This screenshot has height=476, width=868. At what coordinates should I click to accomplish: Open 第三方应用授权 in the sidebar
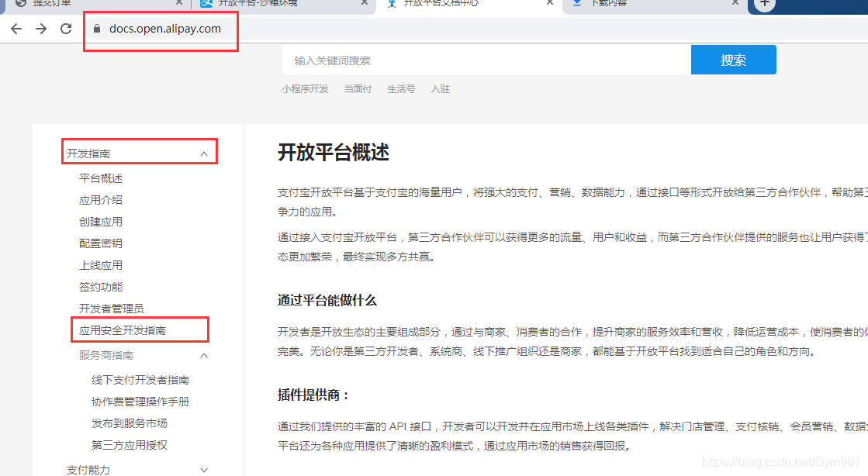click(x=129, y=445)
